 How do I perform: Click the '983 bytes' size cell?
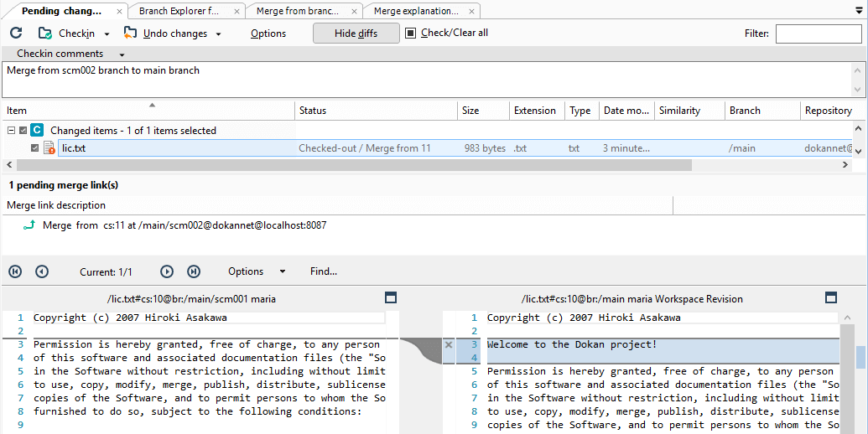[x=485, y=148]
